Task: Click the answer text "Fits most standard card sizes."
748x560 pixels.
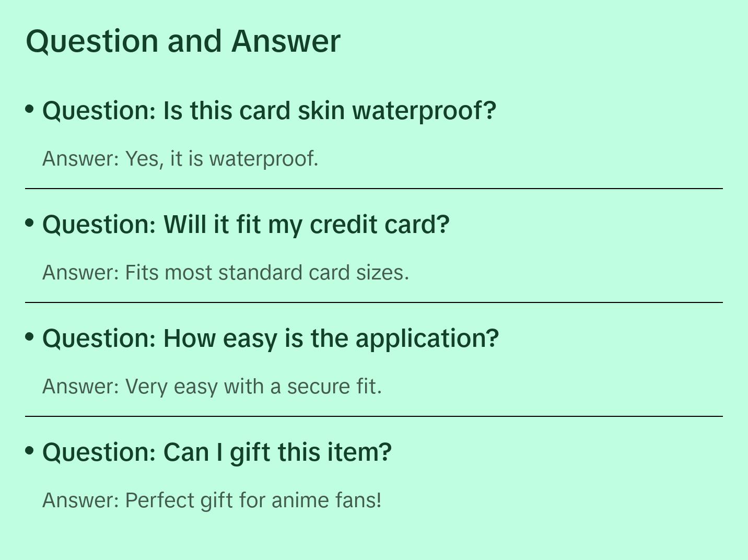Action: [266, 273]
